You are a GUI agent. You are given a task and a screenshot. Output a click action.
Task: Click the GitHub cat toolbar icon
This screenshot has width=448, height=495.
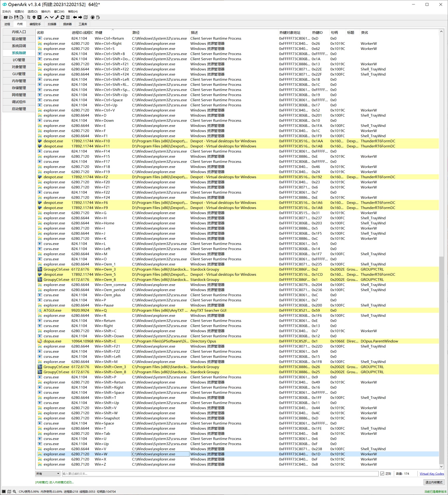pyautogui.click(x=93, y=17)
